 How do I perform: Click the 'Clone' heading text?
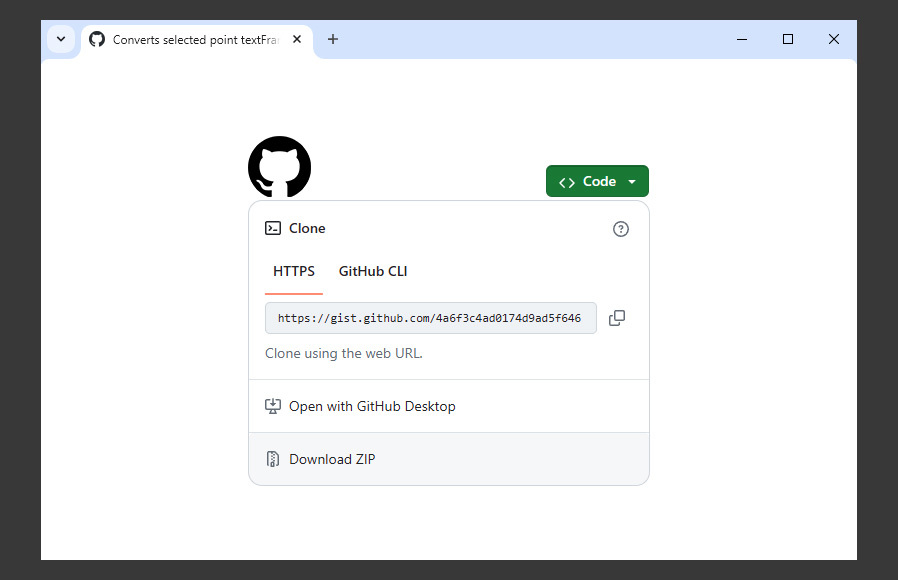click(307, 228)
